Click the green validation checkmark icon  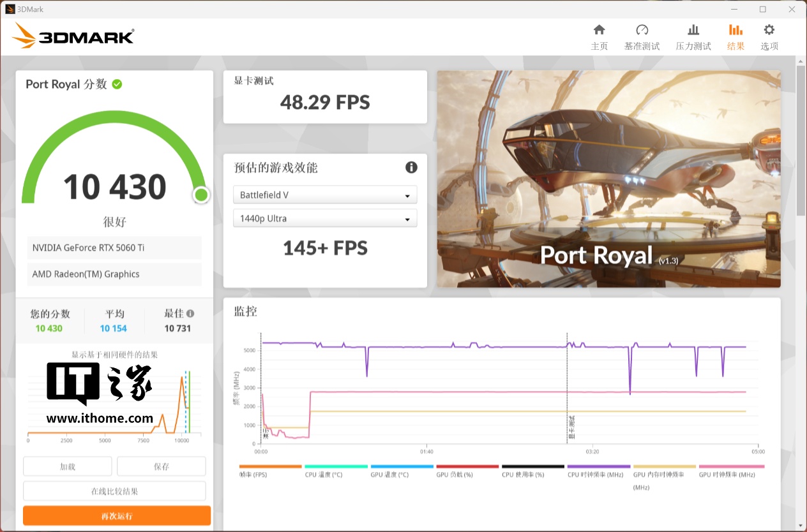[x=117, y=84]
